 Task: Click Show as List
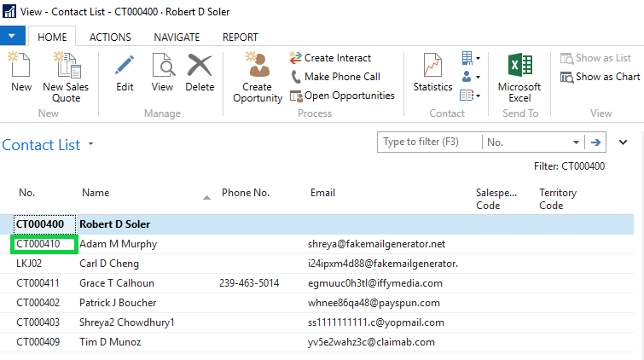[595, 58]
